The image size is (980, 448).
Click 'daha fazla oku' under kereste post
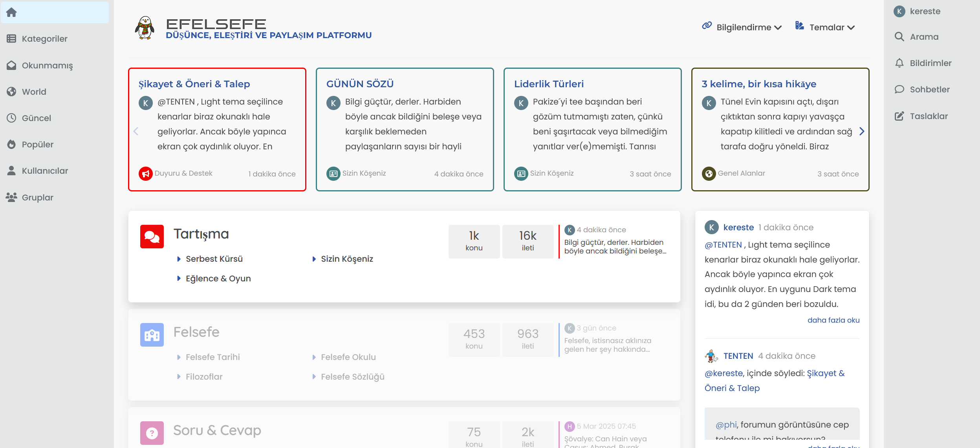coord(833,320)
